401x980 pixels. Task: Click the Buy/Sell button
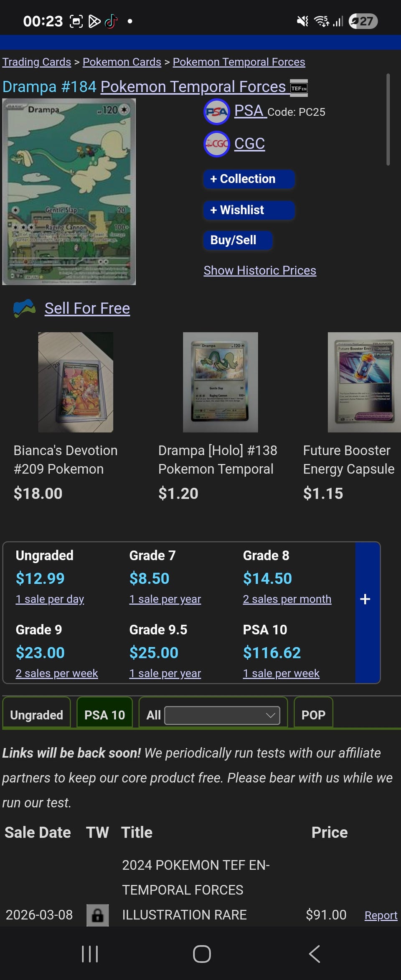point(238,240)
